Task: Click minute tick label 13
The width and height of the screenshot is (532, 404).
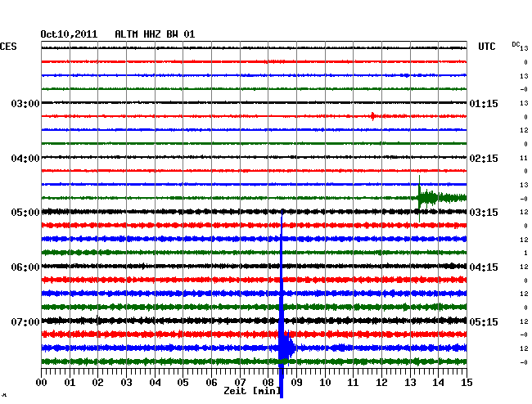Action: [x=410, y=382]
